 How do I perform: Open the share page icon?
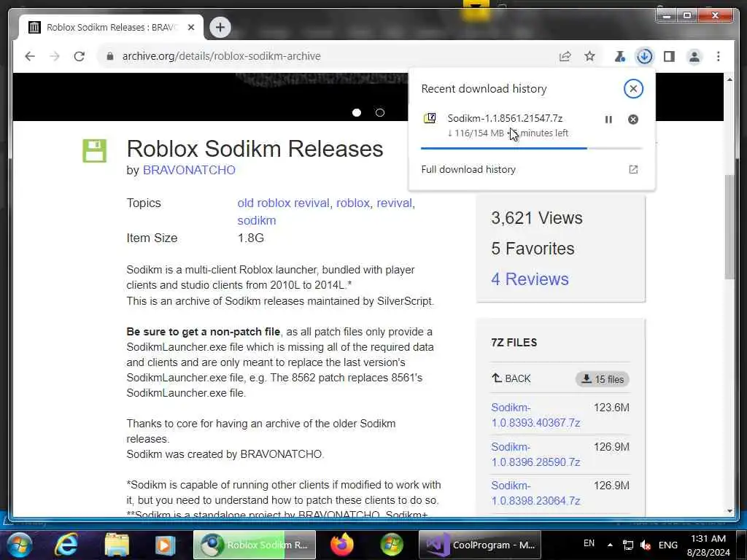coord(565,56)
